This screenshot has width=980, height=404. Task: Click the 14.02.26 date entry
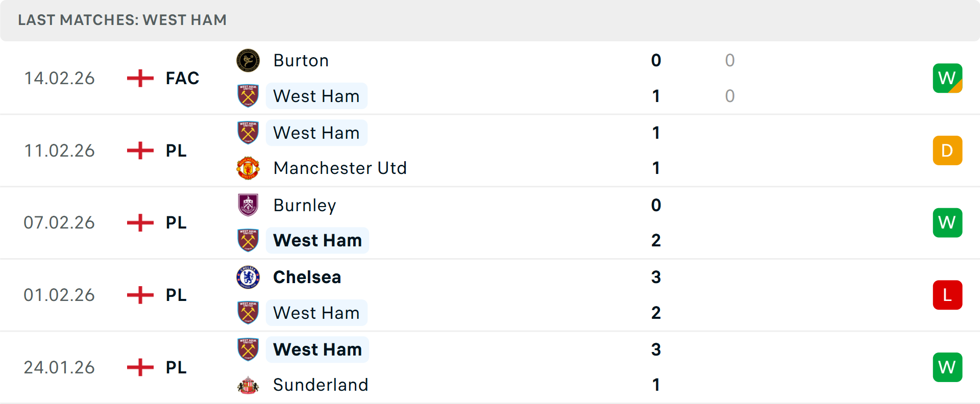[59, 78]
